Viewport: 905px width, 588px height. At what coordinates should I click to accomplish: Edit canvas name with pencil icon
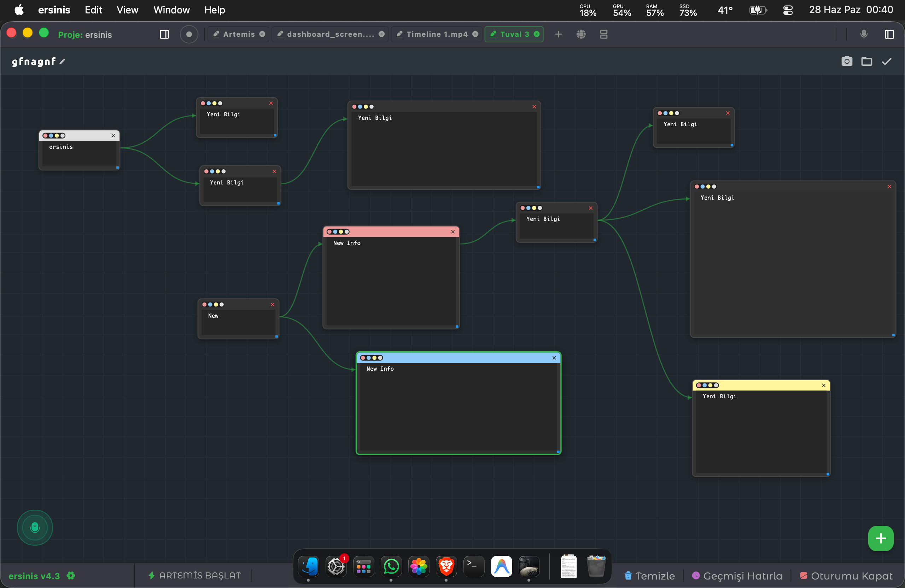click(62, 61)
